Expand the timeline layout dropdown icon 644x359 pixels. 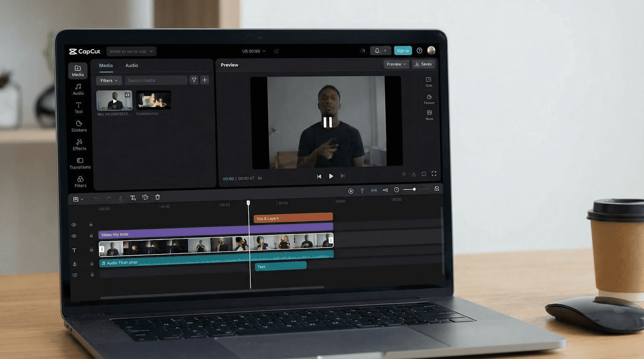[78, 199]
